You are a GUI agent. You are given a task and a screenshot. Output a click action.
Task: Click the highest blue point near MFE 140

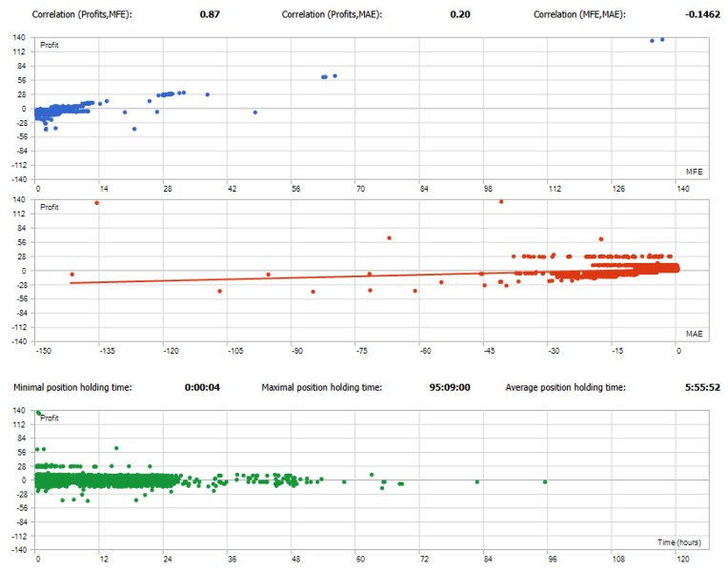(x=662, y=39)
